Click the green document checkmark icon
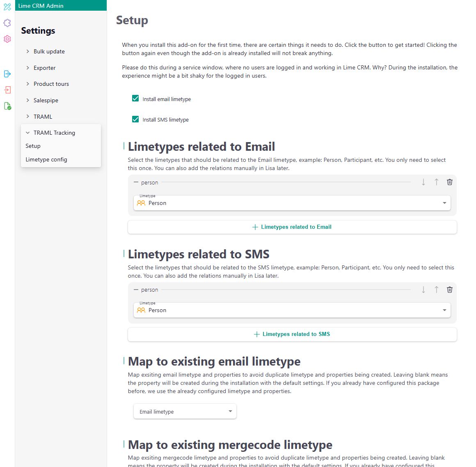Viewport: 476px width, 467px height. click(7, 106)
